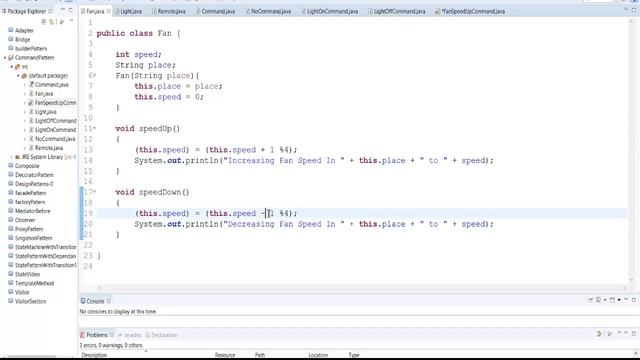Collapse the (default package) node
Screen dimensions: 640x360
coord(18,76)
